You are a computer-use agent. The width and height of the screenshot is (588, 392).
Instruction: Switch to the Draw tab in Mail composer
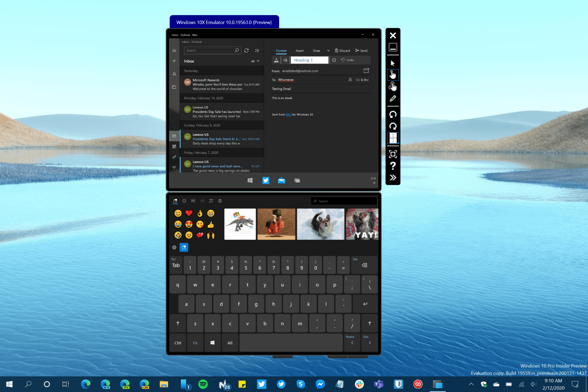click(x=316, y=50)
